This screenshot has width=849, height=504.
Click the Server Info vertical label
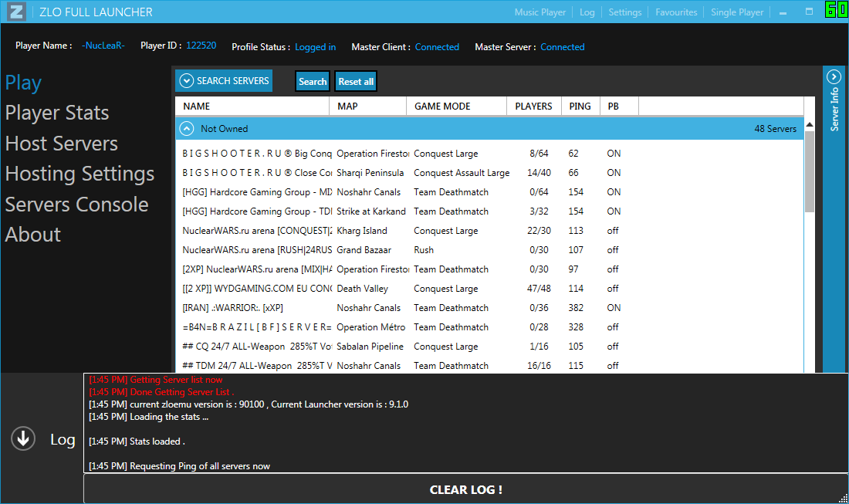tap(834, 110)
